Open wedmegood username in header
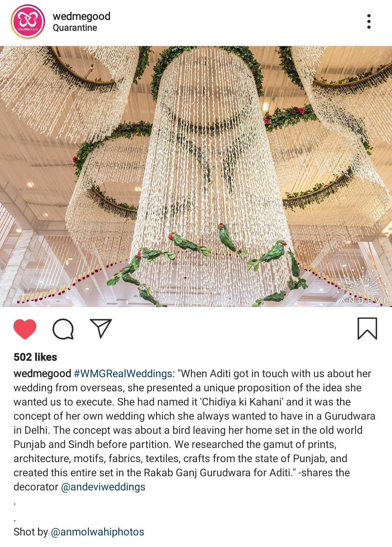392x547 pixels. coord(81,16)
